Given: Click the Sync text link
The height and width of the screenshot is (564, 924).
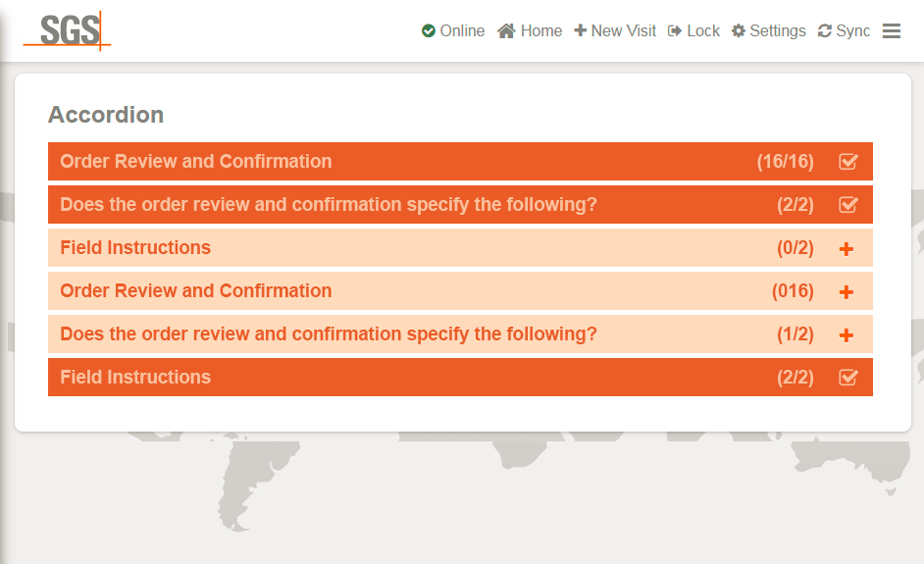Looking at the screenshot, I should coord(852,30).
